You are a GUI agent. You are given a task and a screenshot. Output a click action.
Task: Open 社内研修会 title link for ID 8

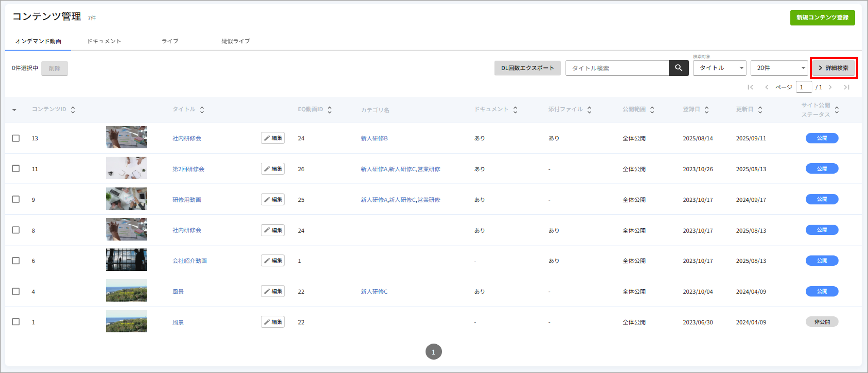click(x=187, y=230)
